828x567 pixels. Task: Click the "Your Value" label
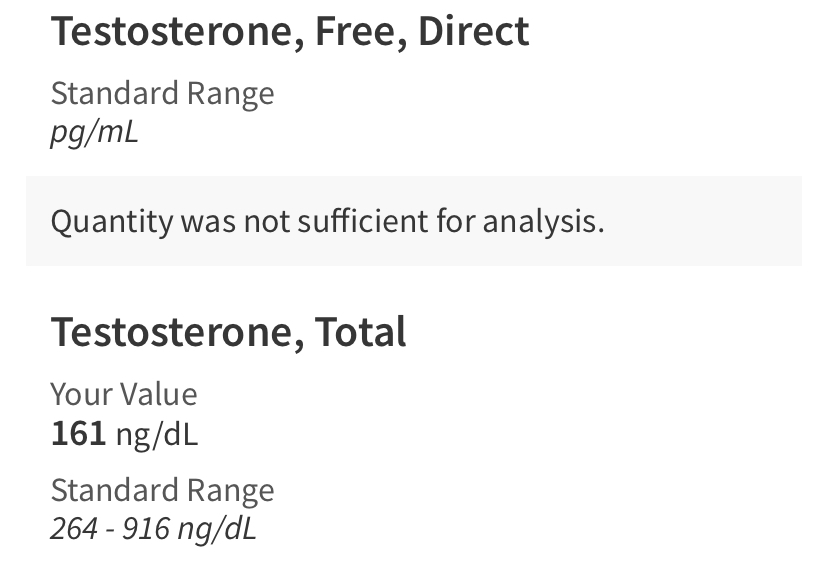(x=124, y=394)
